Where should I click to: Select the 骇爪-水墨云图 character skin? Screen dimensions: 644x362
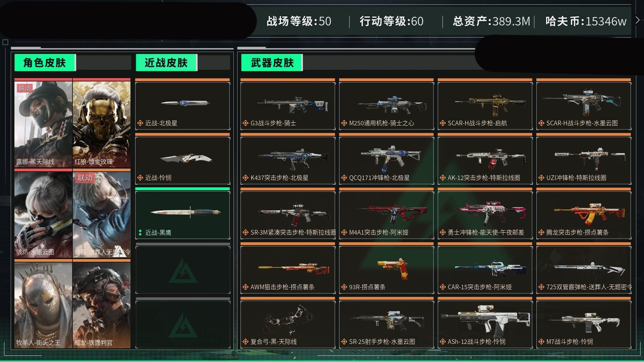pos(43,215)
